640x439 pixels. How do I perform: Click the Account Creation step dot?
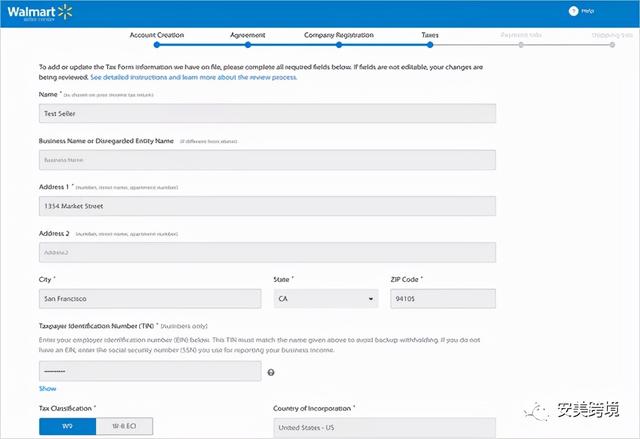point(156,45)
